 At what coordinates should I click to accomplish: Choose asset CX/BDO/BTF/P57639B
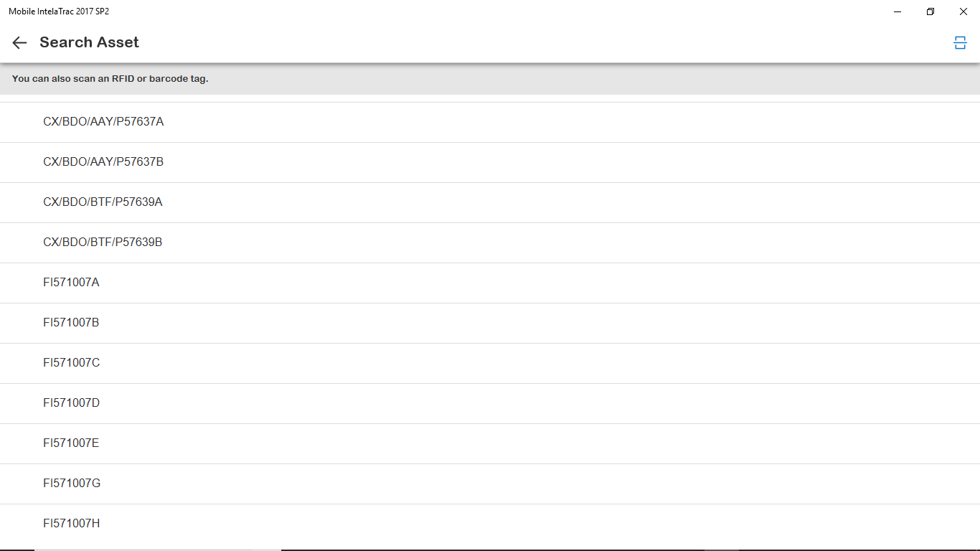click(x=490, y=242)
